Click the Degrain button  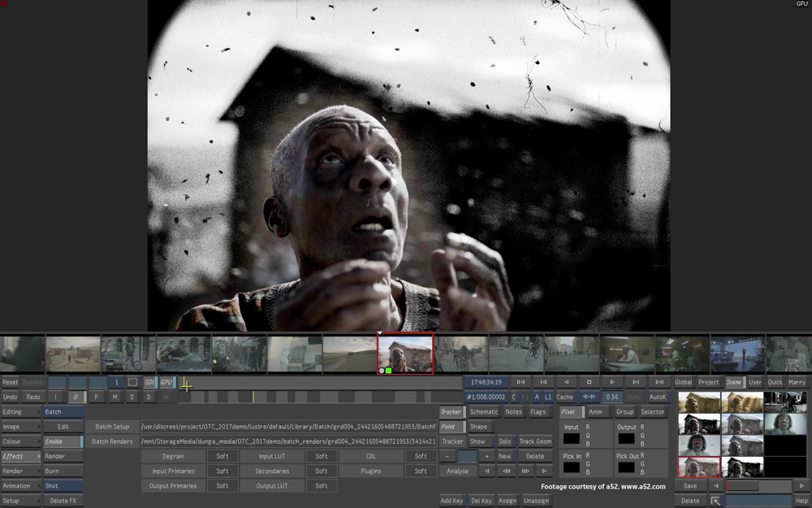click(173, 456)
